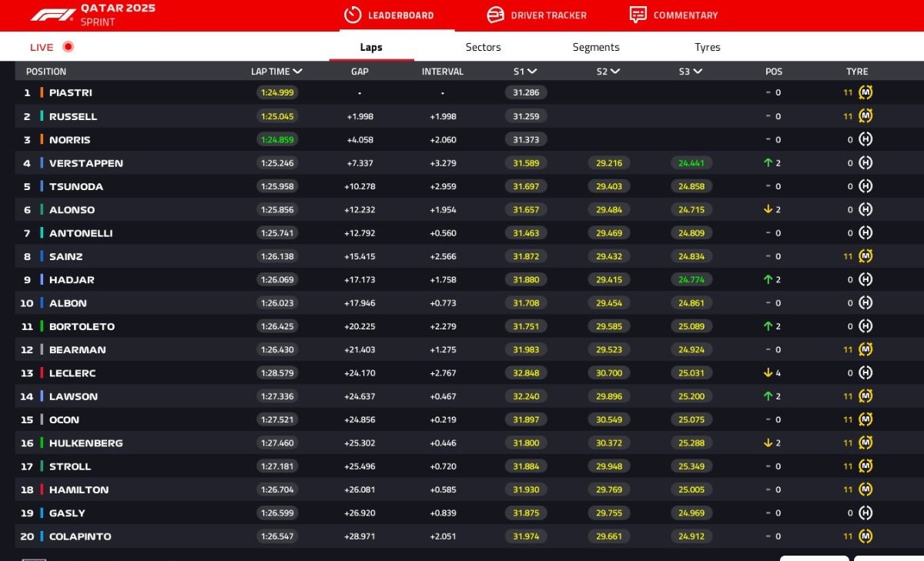The height and width of the screenshot is (561, 924).
Task: Expand the S1 column dropdown chevron
Action: (x=532, y=72)
